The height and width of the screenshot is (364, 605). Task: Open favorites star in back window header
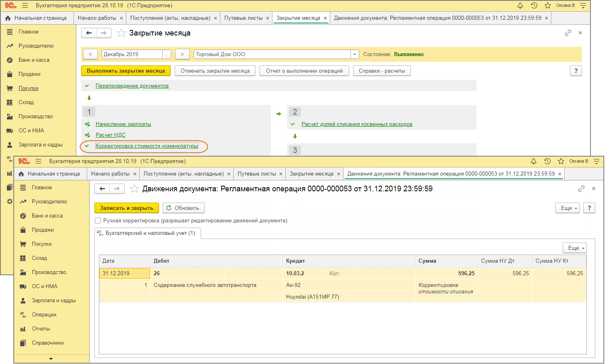tap(548, 6)
